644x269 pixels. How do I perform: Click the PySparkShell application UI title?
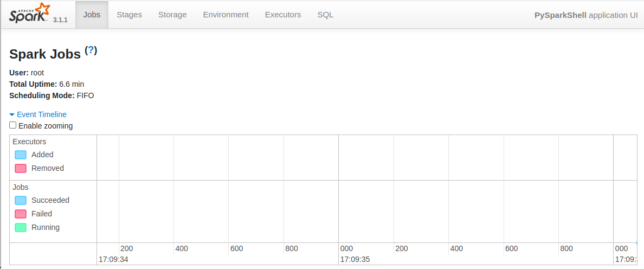pyautogui.click(x=585, y=15)
